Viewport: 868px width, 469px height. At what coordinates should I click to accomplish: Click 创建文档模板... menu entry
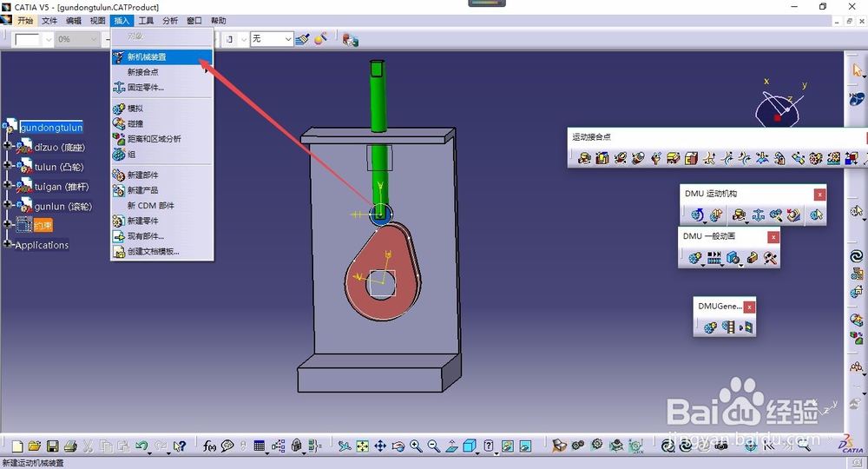(161, 251)
